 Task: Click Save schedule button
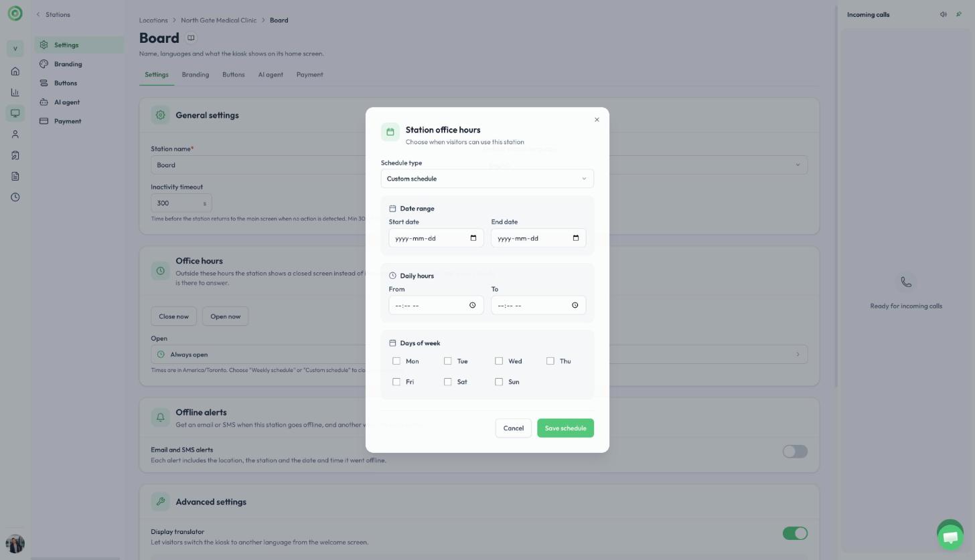click(565, 428)
